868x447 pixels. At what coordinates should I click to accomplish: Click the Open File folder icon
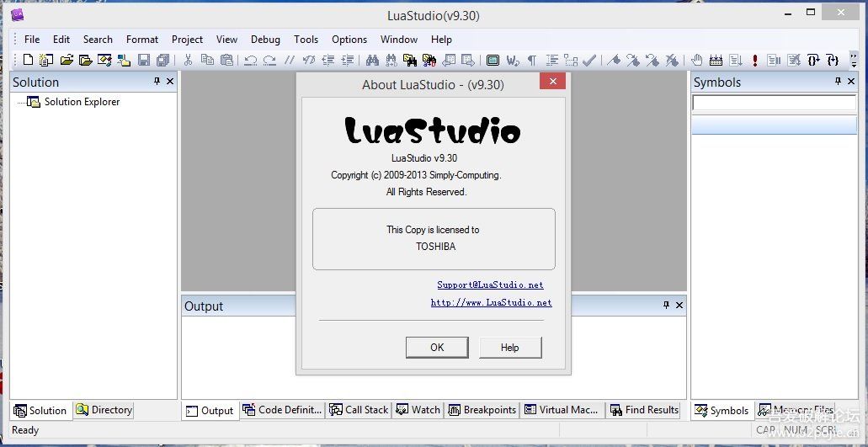tap(67, 60)
